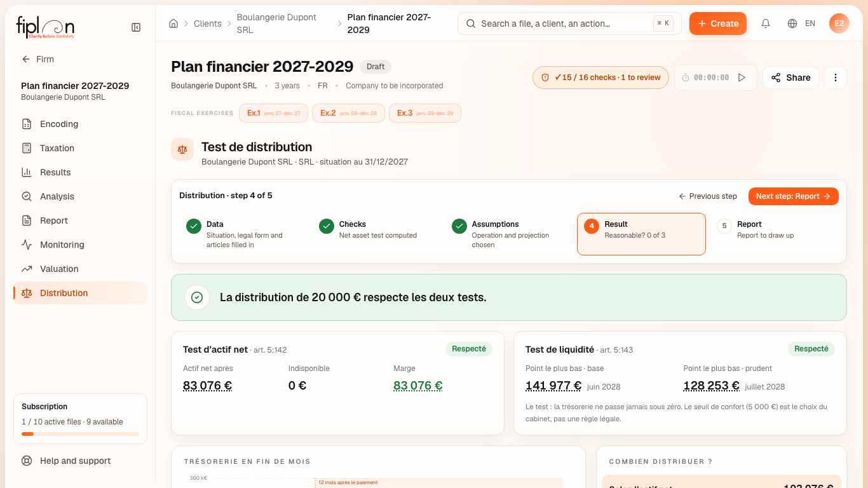The width and height of the screenshot is (868, 488).
Task: Open the Result step
Action: [x=641, y=234]
